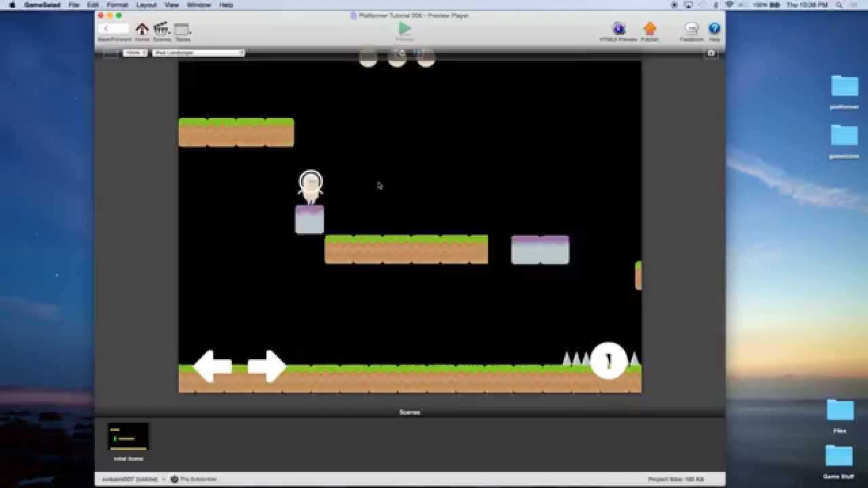The width and height of the screenshot is (868, 488).
Task: Take a screenshot with the camera icon
Action: pos(711,53)
